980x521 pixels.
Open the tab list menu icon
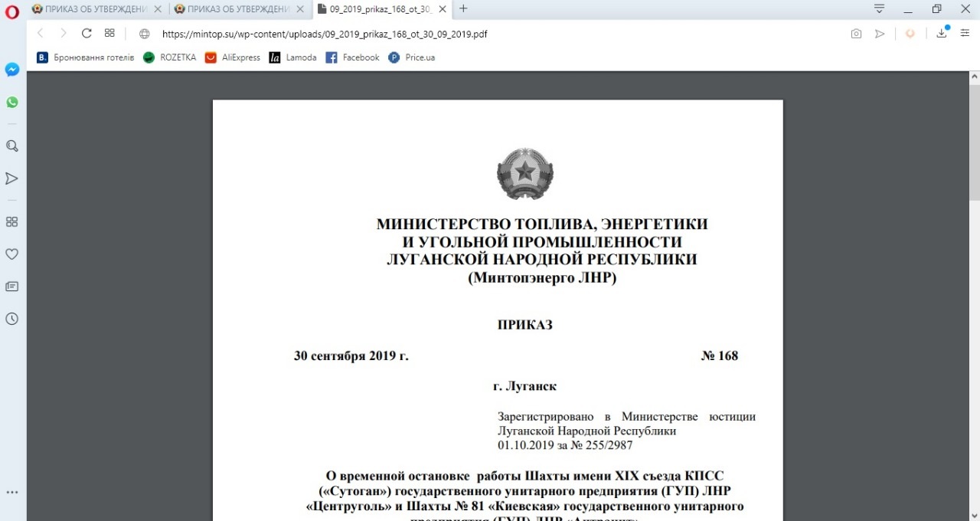point(880,9)
